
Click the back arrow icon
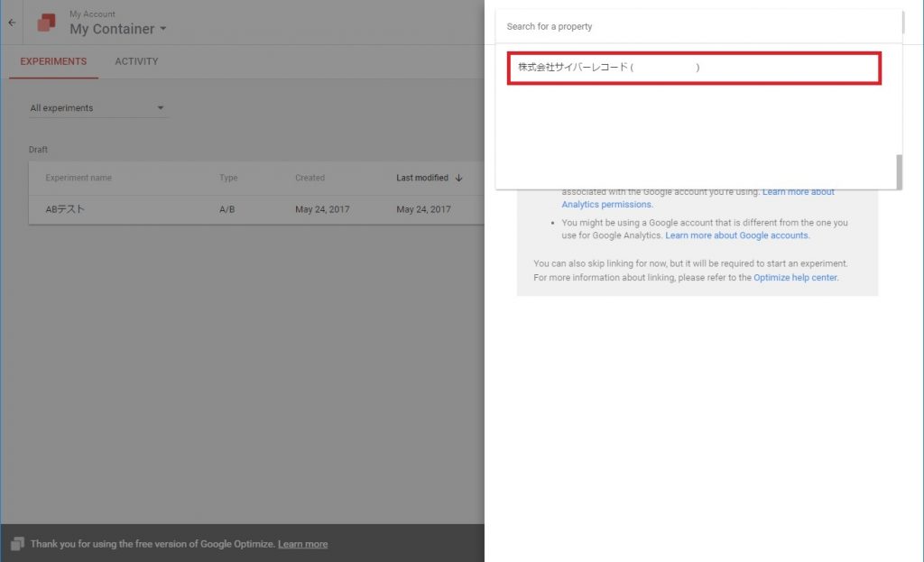12,23
